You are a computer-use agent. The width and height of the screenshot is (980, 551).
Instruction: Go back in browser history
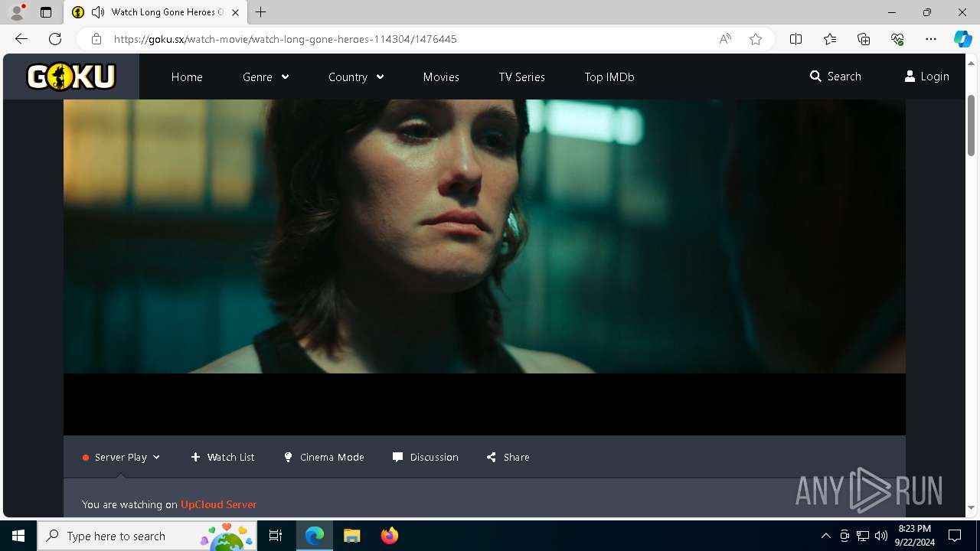[x=21, y=39]
